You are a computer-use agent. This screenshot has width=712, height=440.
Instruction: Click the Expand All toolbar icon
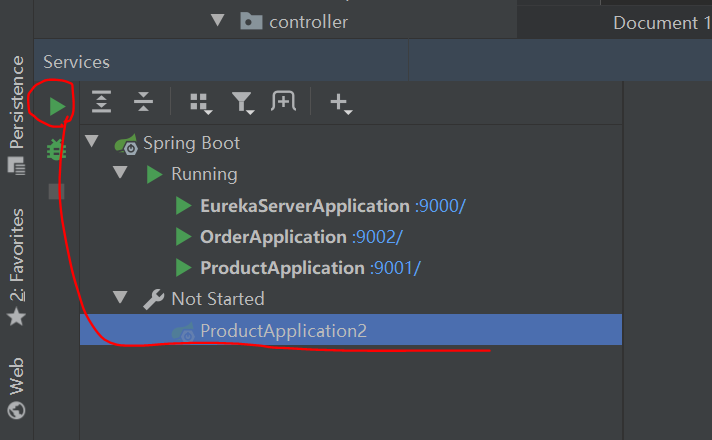click(101, 102)
